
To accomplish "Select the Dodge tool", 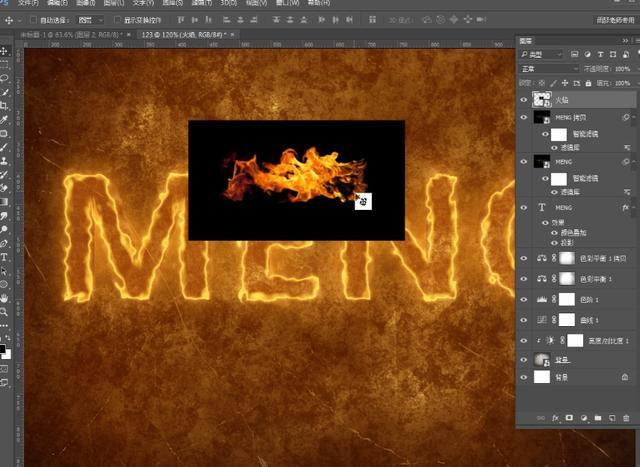I will click(x=4, y=230).
